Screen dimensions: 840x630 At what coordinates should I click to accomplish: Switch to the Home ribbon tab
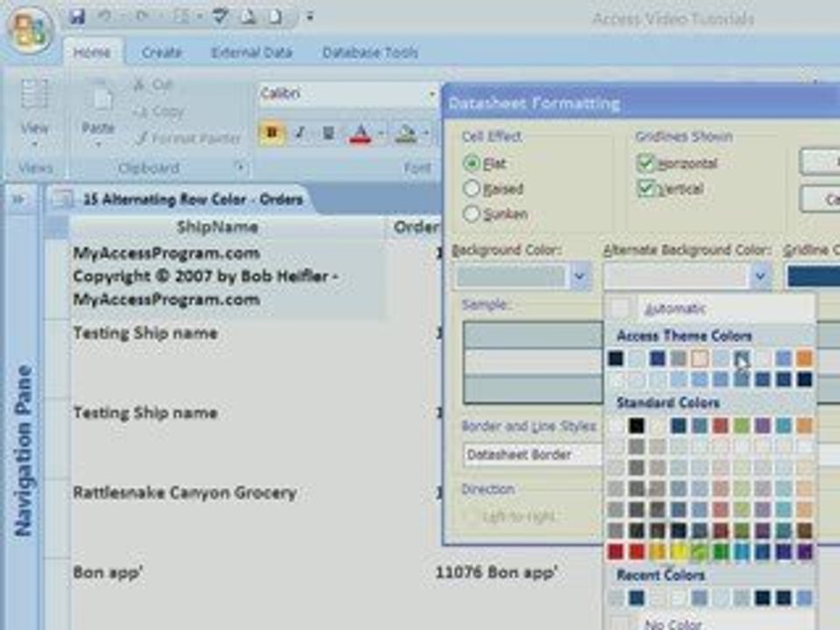[92, 52]
